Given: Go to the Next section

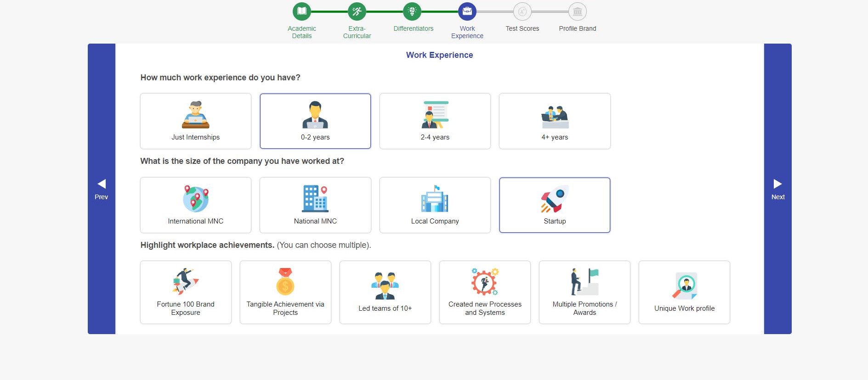Looking at the screenshot, I should (778, 189).
